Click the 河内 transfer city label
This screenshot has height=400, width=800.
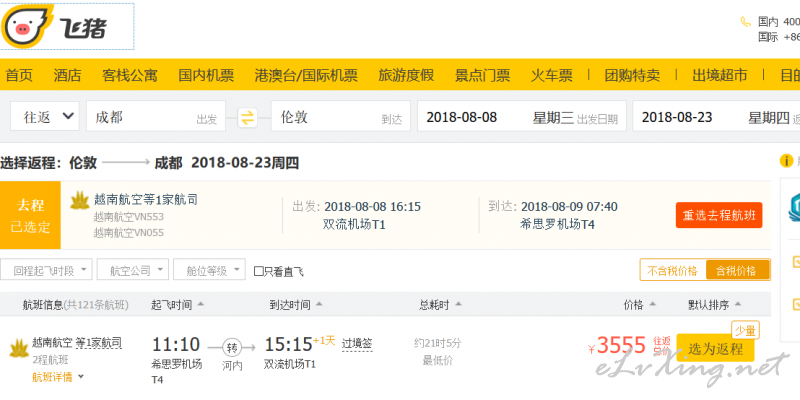(x=232, y=365)
